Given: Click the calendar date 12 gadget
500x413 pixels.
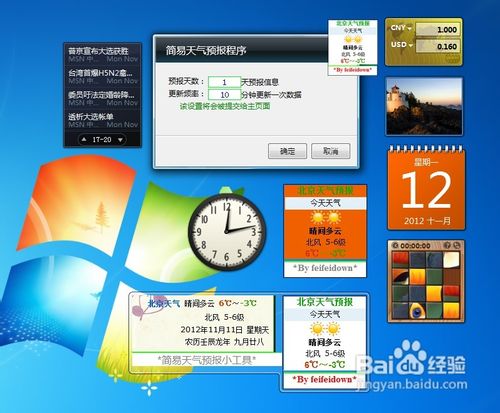Looking at the screenshot, I should (426, 189).
